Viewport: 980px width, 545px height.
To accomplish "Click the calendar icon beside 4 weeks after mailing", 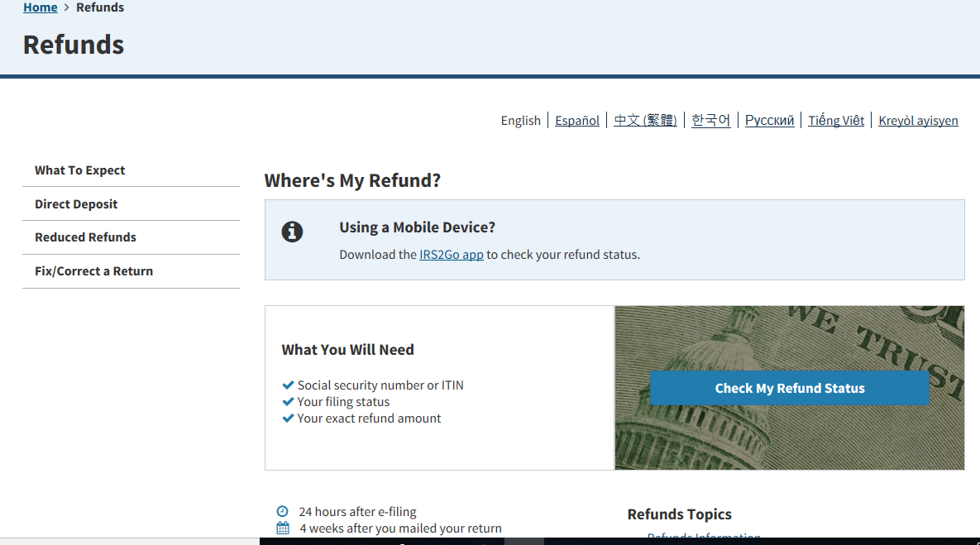I will coord(283,528).
